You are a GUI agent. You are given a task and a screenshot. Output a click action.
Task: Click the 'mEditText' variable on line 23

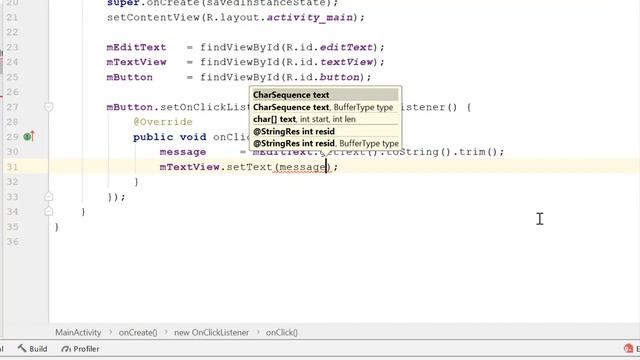[136, 47]
